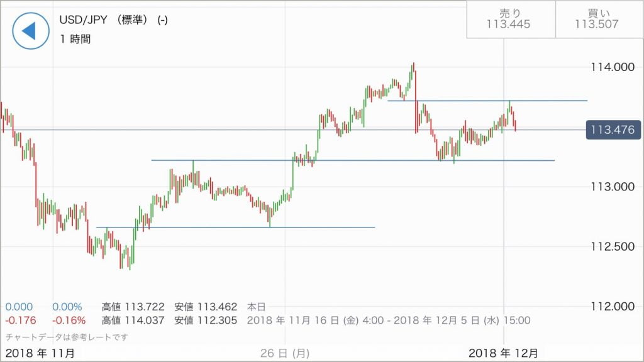Change the 1 時間 timeframe setting
This screenshot has height=362, width=644.
[75, 39]
